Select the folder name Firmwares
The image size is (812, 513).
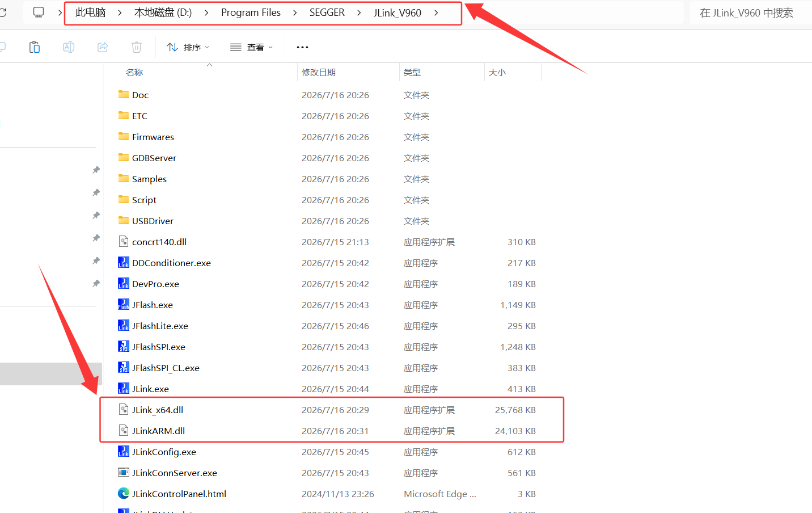pyautogui.click(x=153, y=137)
